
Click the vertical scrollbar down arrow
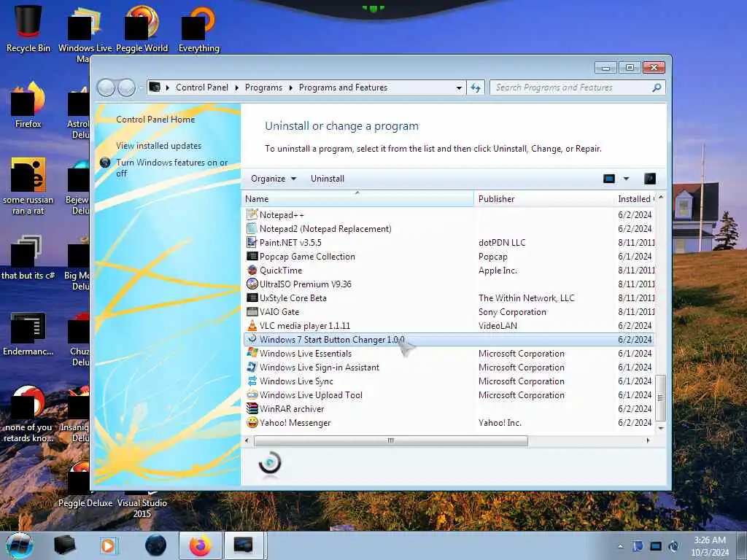click(660, 428)
